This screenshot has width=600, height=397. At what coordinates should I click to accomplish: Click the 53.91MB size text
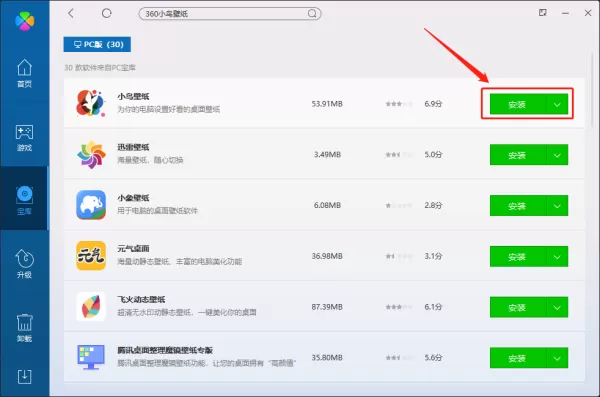pos(327,104)
